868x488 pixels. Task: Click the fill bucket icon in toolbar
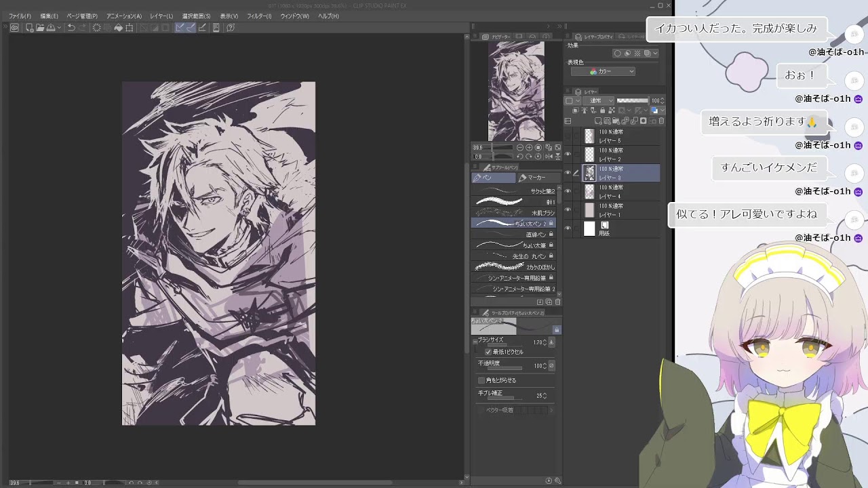coord(119,28)
